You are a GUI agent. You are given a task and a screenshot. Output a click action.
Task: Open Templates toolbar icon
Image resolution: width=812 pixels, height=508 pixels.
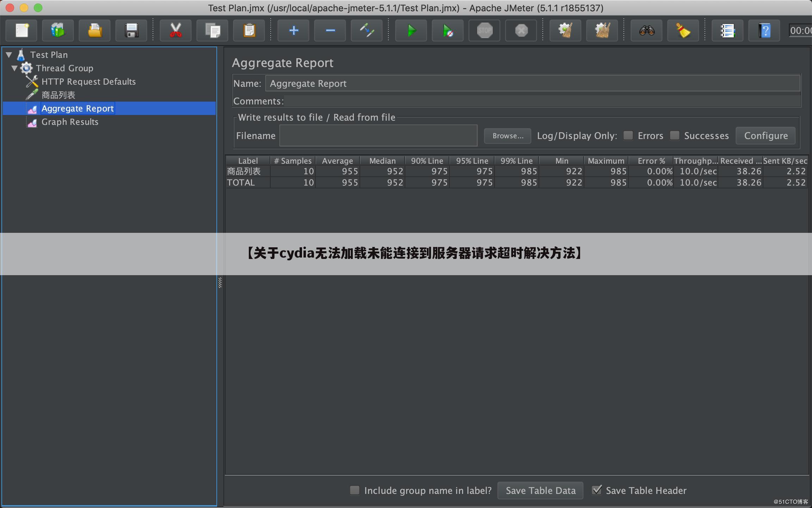click(58, 31)
